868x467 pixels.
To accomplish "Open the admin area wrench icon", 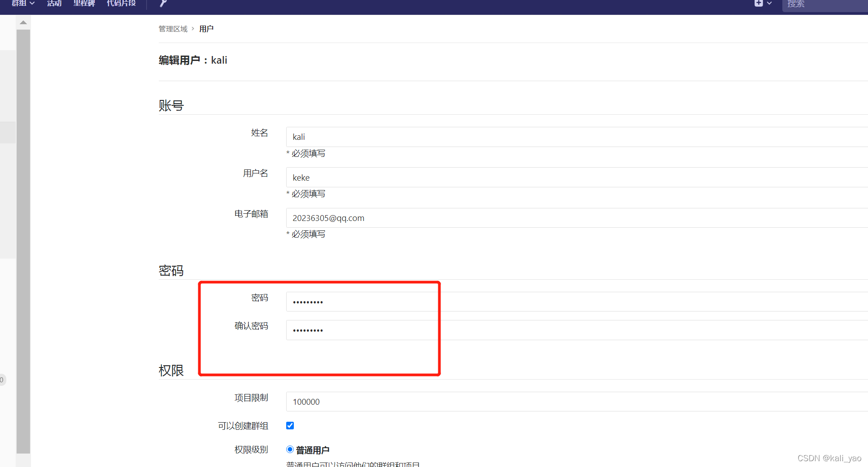I will click(163, 3).
